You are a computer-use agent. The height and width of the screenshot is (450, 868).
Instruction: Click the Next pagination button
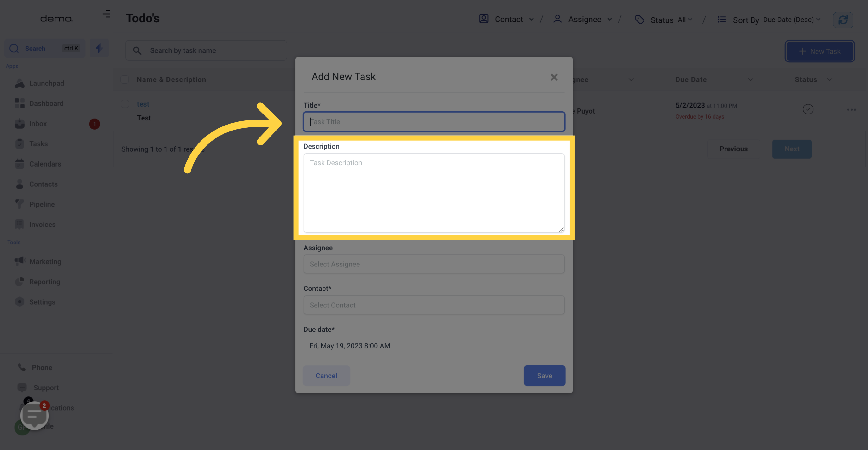791,149
